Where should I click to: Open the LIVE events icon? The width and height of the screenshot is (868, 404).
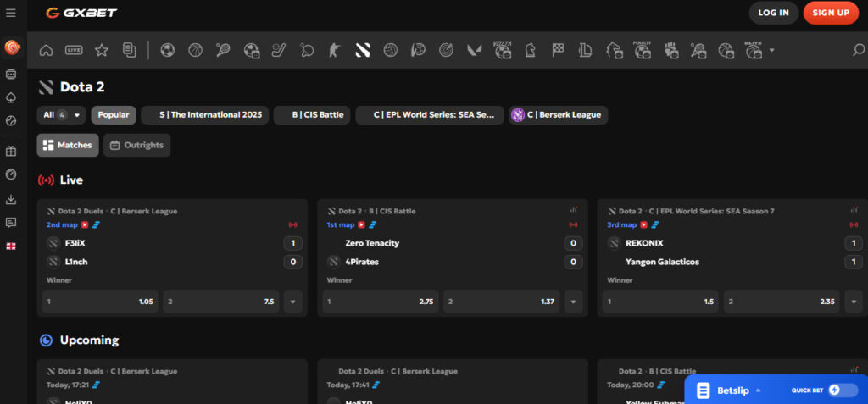[x=74, y=50]
